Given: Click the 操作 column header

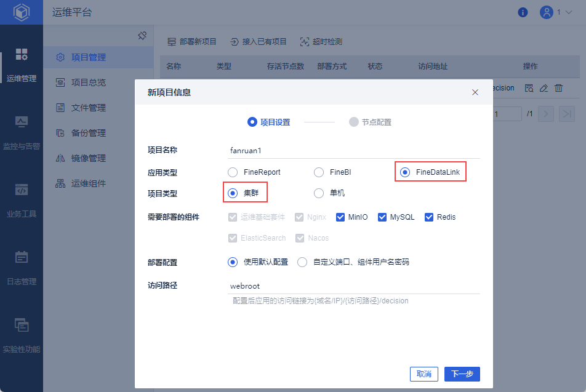Looking at the screenshot, I should [530, 66].
